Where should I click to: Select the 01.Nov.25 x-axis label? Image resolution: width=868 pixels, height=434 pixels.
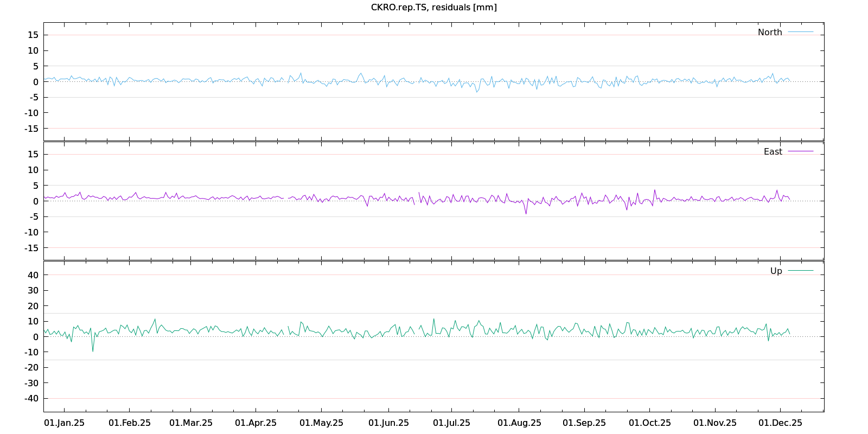[715, 423]
